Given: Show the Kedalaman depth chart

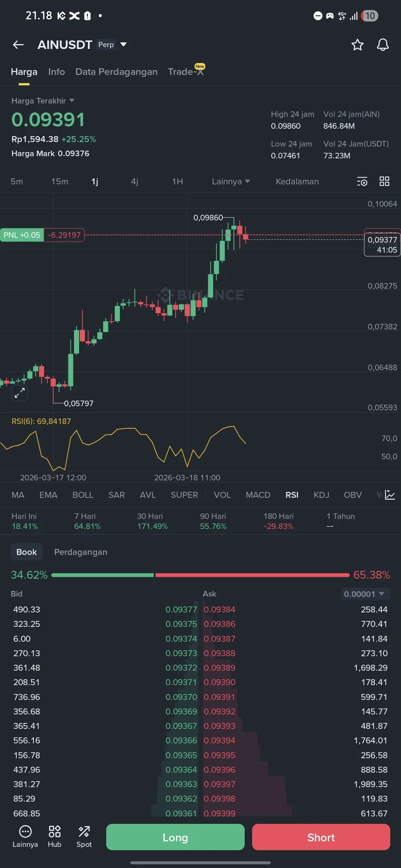Looking at the screenshot, I should [x=297, y=181].
